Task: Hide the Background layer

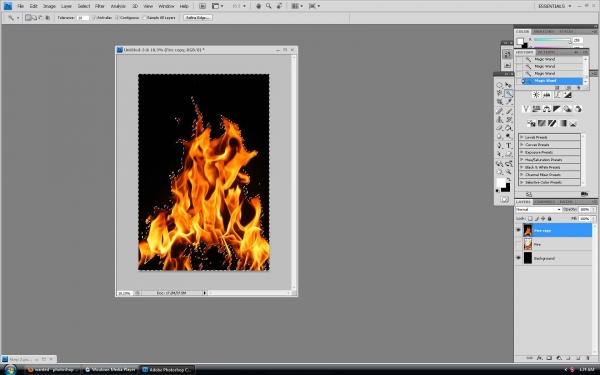Action: pyautogui.click(x=518, y=258)
